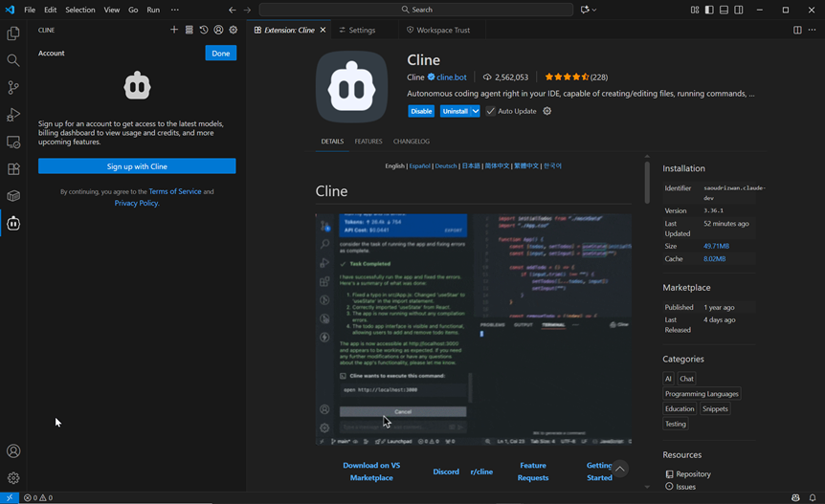
Task: Click the README vertical scrollbar
Action: [647, 182]
